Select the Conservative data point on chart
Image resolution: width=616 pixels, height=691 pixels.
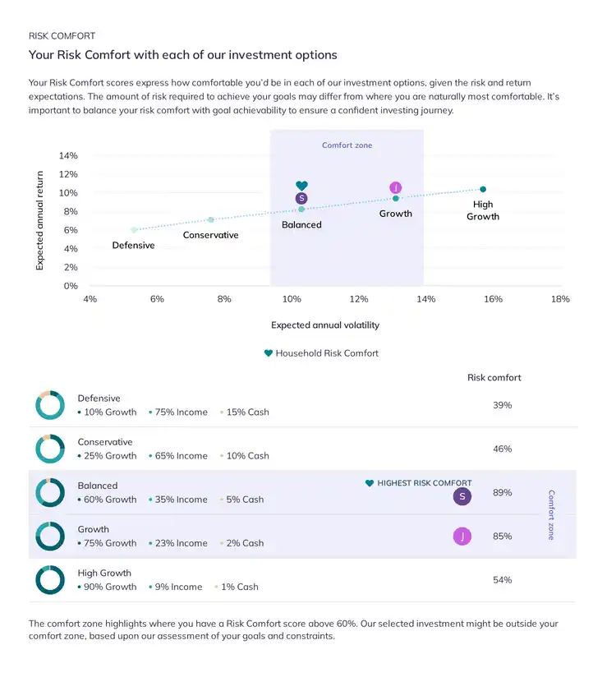pos(211,219)
